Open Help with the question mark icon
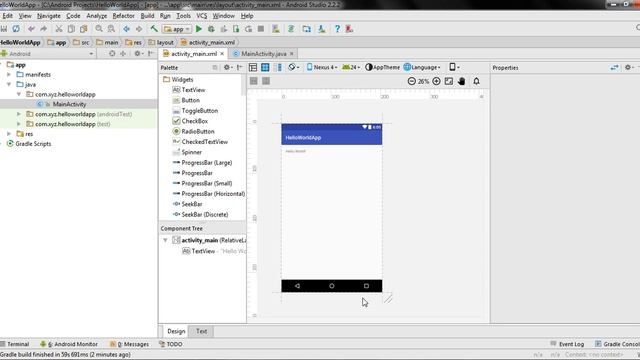The height and width of the screenshot is (360, 640). click(337, 29)
